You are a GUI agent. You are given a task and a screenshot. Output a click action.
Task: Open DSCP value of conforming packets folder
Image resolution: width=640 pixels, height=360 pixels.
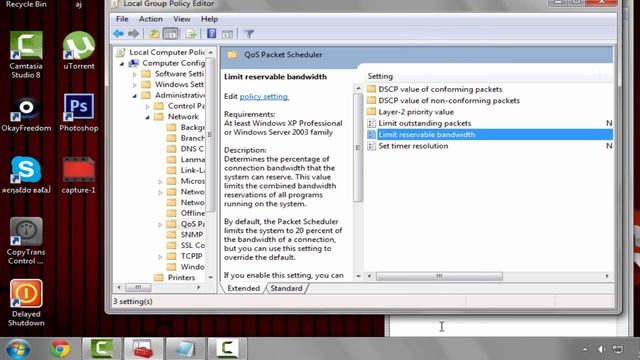coord(440,89)
